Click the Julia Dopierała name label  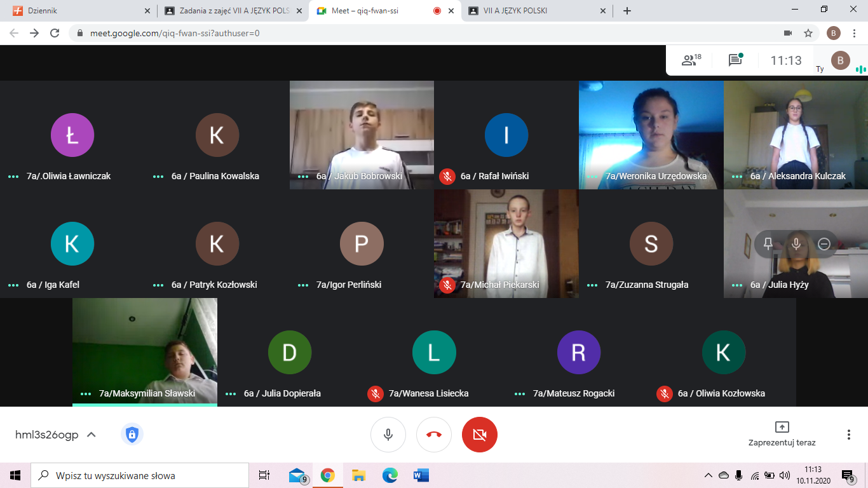282,393
